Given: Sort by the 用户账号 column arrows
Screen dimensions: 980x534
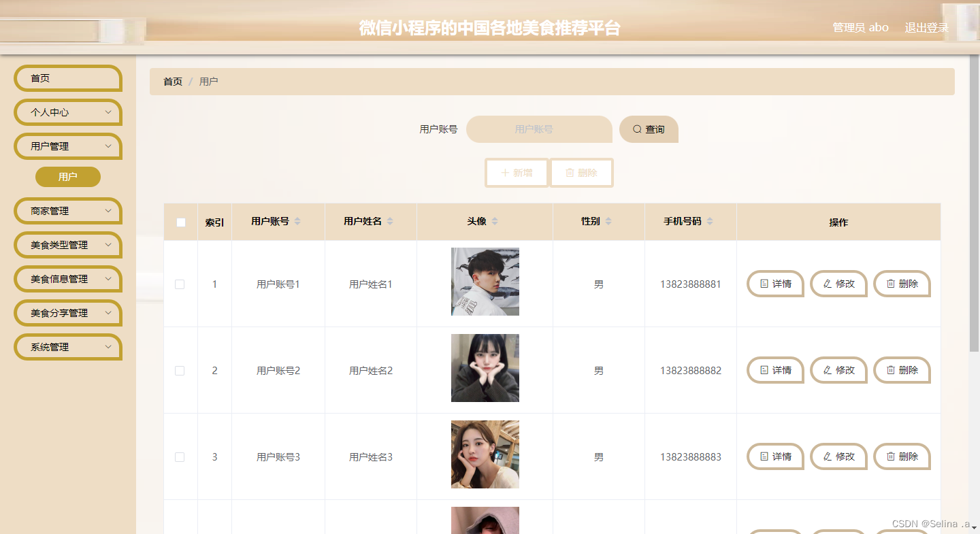Looking at the screenshot, I should 297,222.
